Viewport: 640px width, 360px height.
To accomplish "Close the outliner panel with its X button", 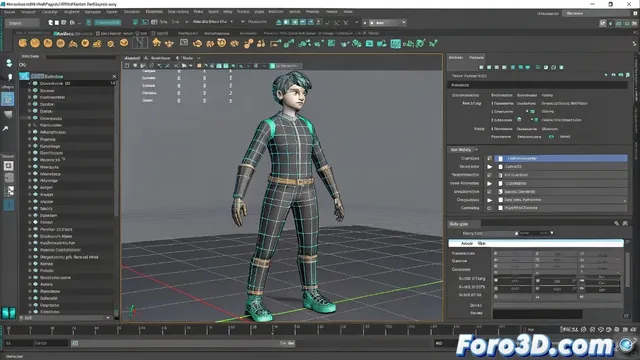I will pos(114,76).
